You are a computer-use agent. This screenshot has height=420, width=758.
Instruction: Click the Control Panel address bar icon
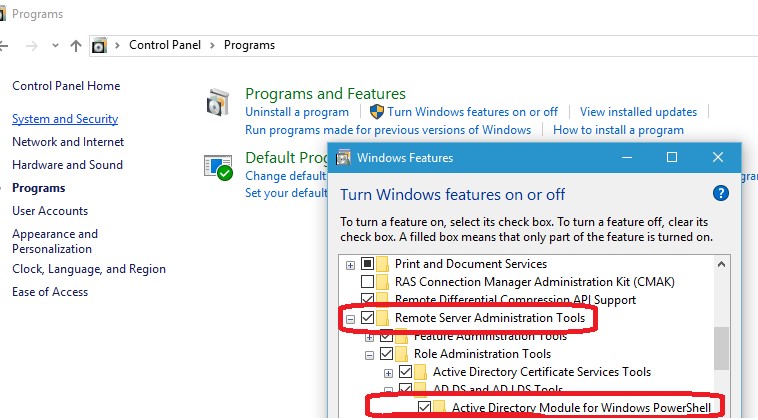click(x=99, y=45)
